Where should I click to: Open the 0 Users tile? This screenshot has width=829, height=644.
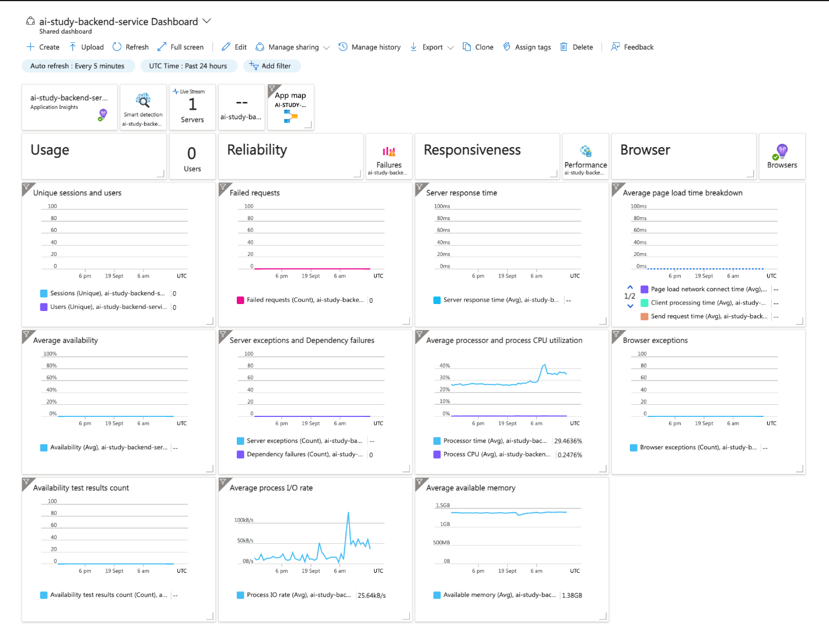[192, 156]
